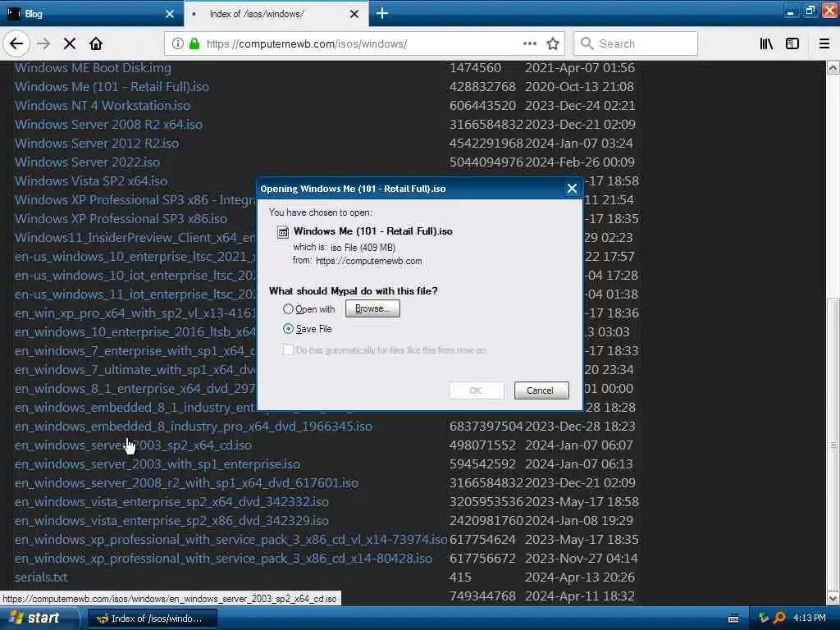This screenshot has height=630, width=840.
Task: Click the date 2024-Apr-13 20:26
Action: pos(580,577)
